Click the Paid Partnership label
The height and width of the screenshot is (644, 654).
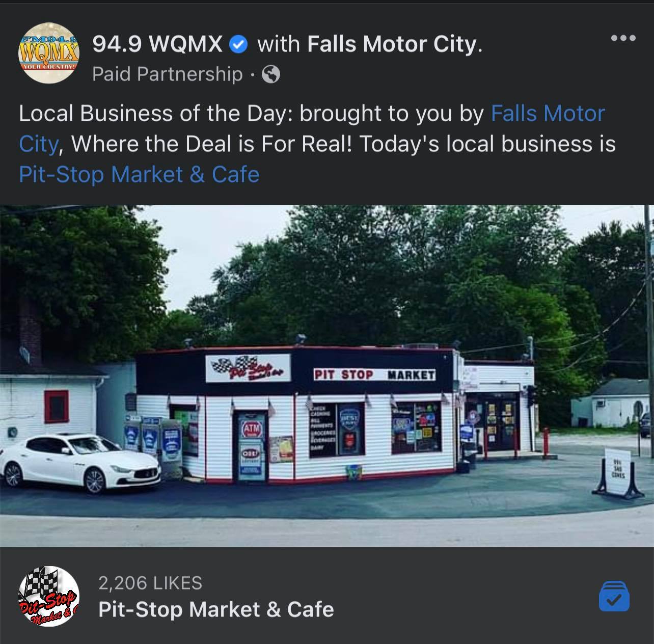167,74
